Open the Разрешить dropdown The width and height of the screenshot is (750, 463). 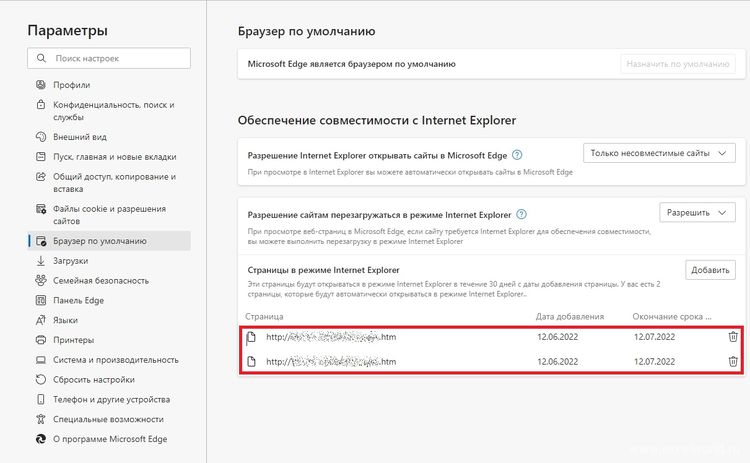point(697,212)
